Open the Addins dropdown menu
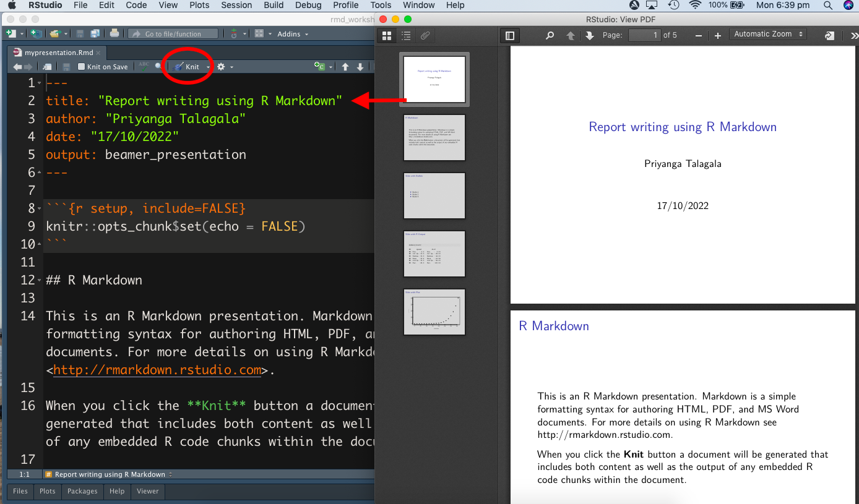This screenshot has width=859, height=504. (293, 34)
